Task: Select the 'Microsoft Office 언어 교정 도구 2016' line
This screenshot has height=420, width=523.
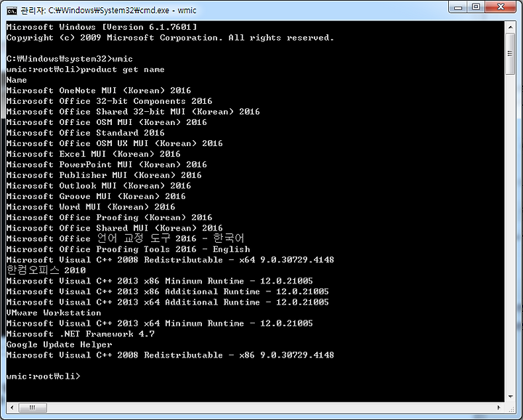Action: [x=126, y=238]
